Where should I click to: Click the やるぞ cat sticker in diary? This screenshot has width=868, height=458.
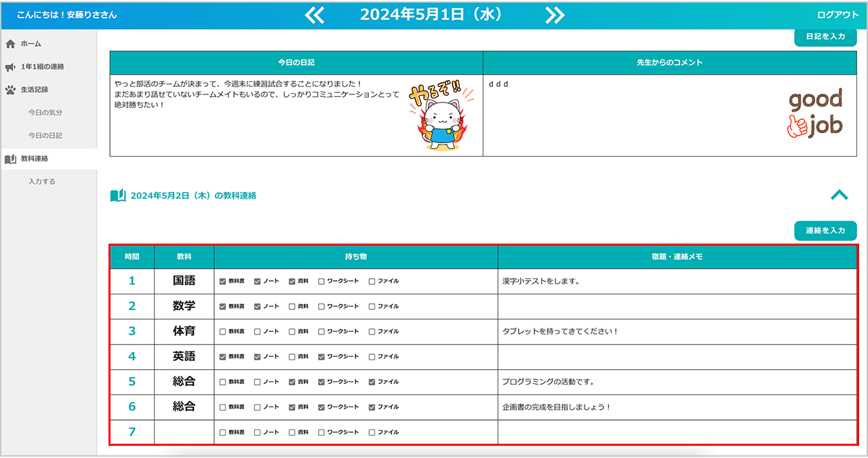tap(435, 115)
